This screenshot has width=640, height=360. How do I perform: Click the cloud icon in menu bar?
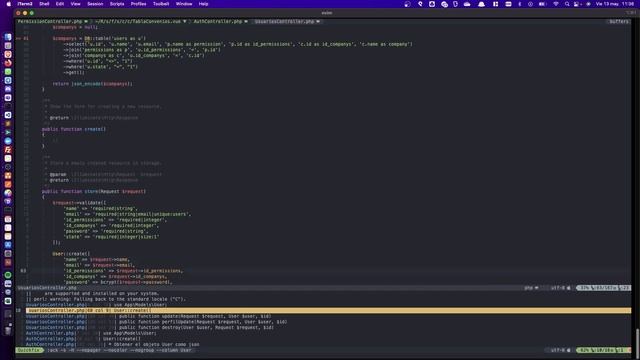pyautogui.click(x=467, y=4)
